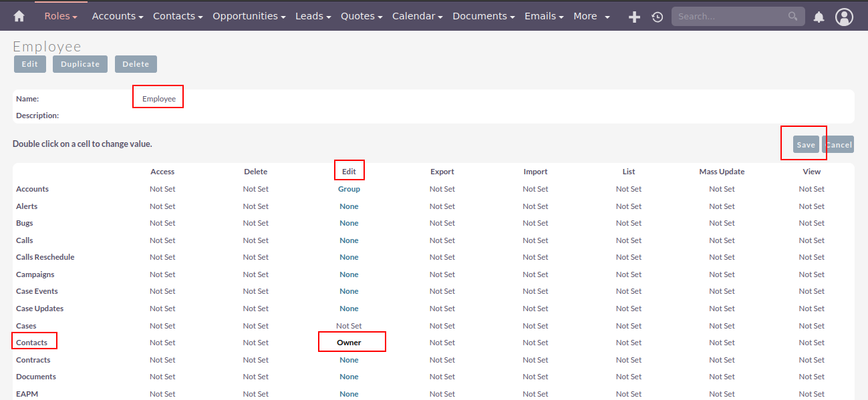Image resolution: width=868 pixels, height=400 pixels.
Task: Open the user profile avatar menu
Action: click(845, 17)
